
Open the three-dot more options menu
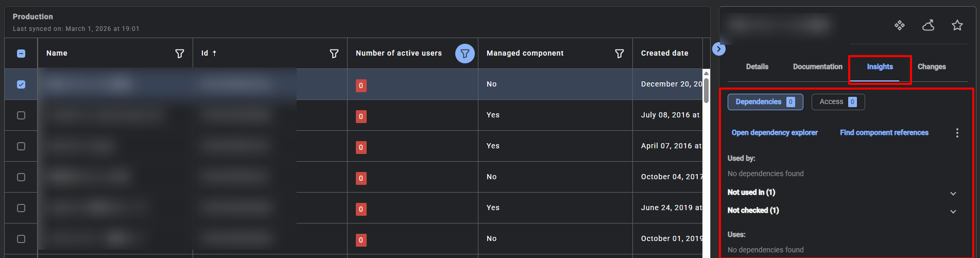957,133
